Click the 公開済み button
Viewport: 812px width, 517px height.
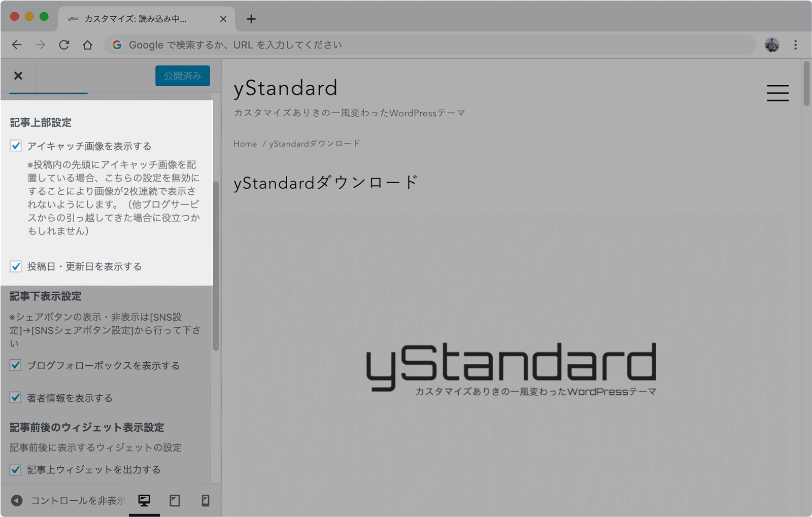[x=182, y=76]
